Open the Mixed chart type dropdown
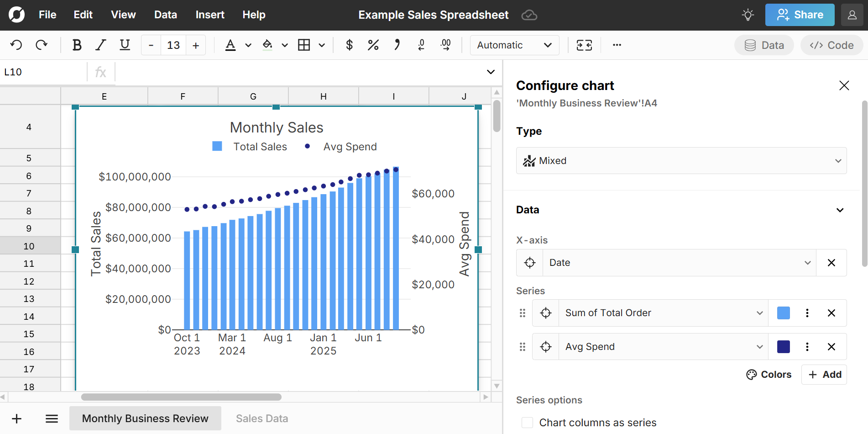 point(681,161)
